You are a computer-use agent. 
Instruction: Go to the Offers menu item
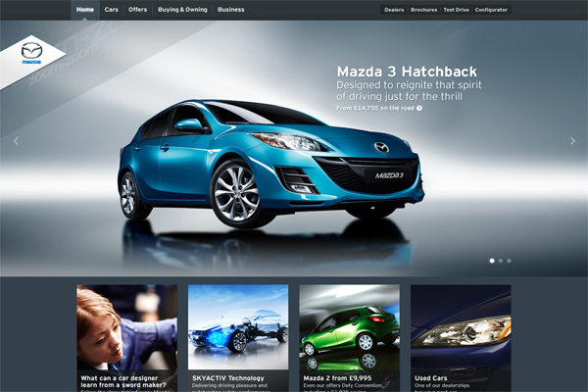point(137,10)
